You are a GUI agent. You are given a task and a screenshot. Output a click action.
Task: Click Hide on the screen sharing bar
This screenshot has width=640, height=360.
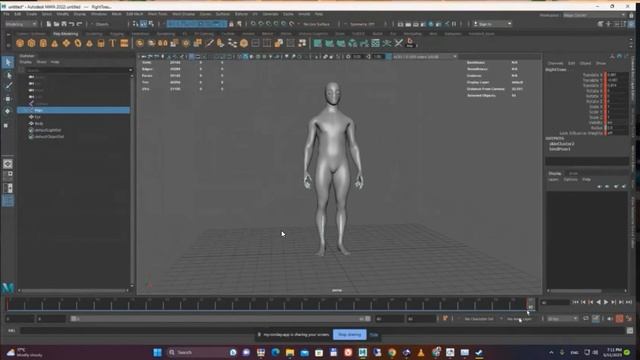click(374, 335)
